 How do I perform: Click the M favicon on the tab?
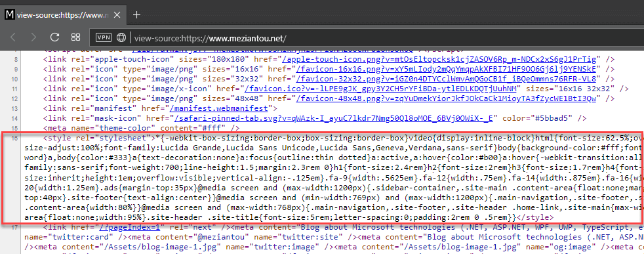[x=9, y=15]
